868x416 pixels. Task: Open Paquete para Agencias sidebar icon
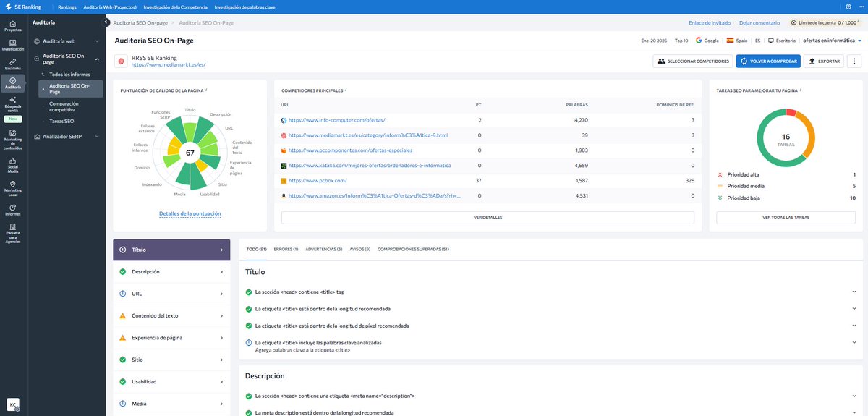coord(13,232)
